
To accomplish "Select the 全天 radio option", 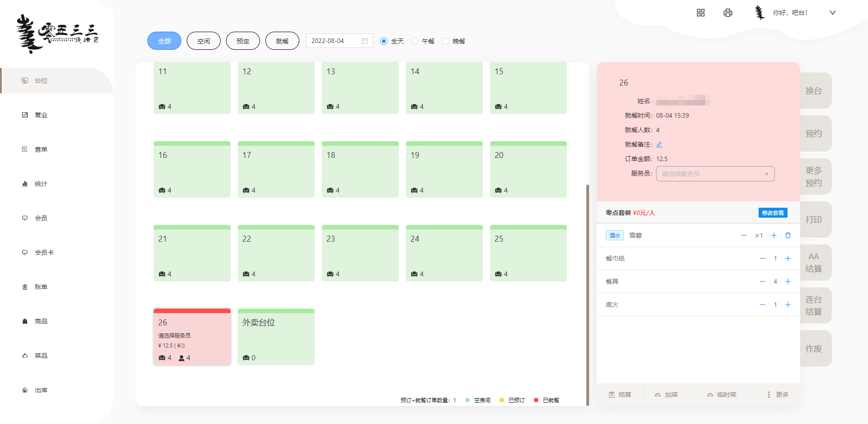I will click(384, 41).
